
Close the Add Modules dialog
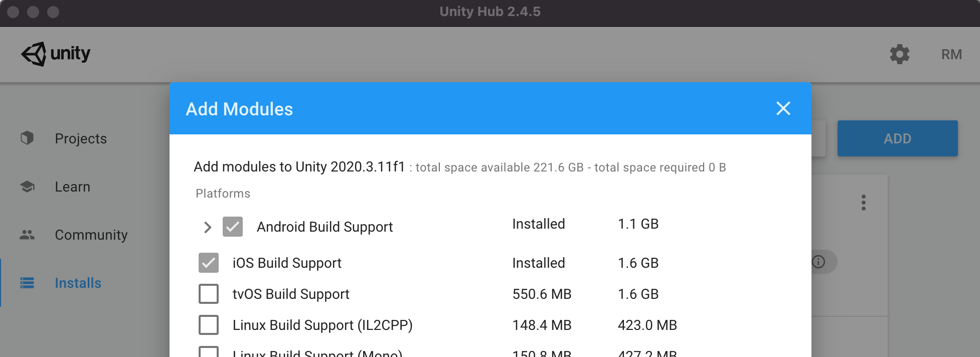pos(783,108)
